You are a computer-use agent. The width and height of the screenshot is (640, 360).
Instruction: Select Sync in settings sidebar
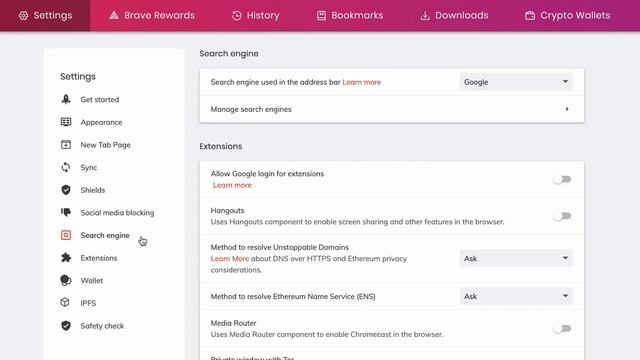point(89,167)
